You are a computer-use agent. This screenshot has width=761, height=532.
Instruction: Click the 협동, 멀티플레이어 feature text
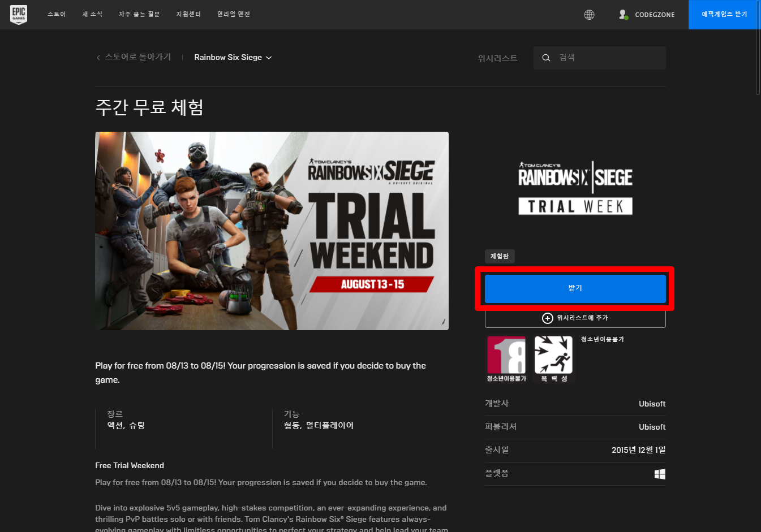pos(319,426)
